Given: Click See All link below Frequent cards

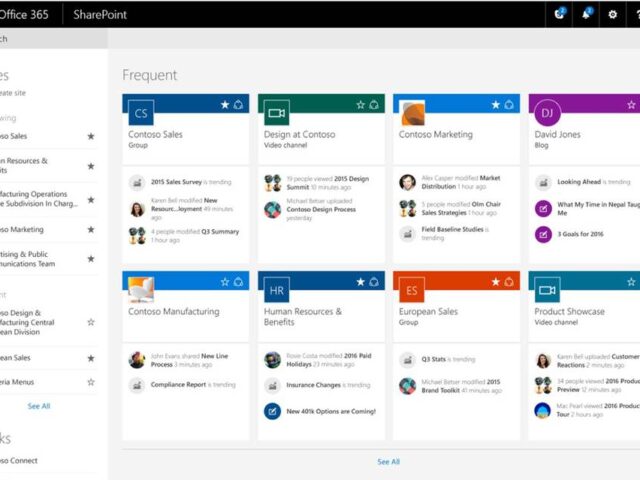Looking at the screenshot, I should [388, 462].
